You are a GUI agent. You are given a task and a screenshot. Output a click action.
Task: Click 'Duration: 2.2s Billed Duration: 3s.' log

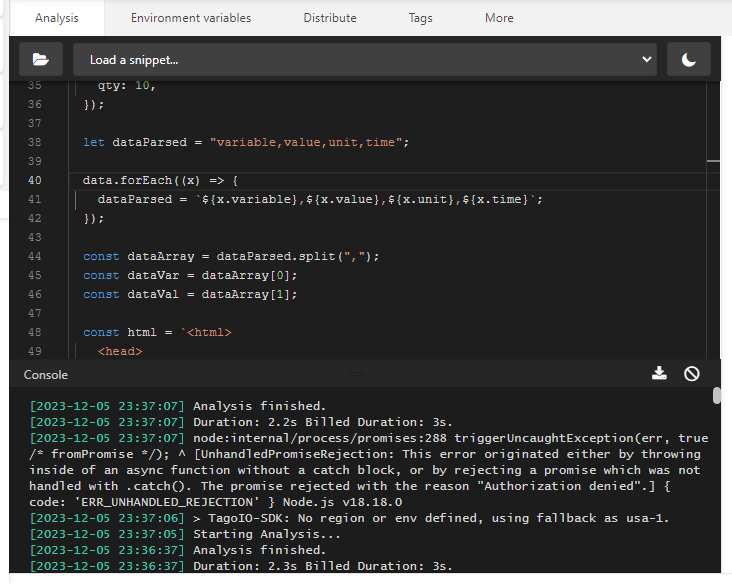323,422
